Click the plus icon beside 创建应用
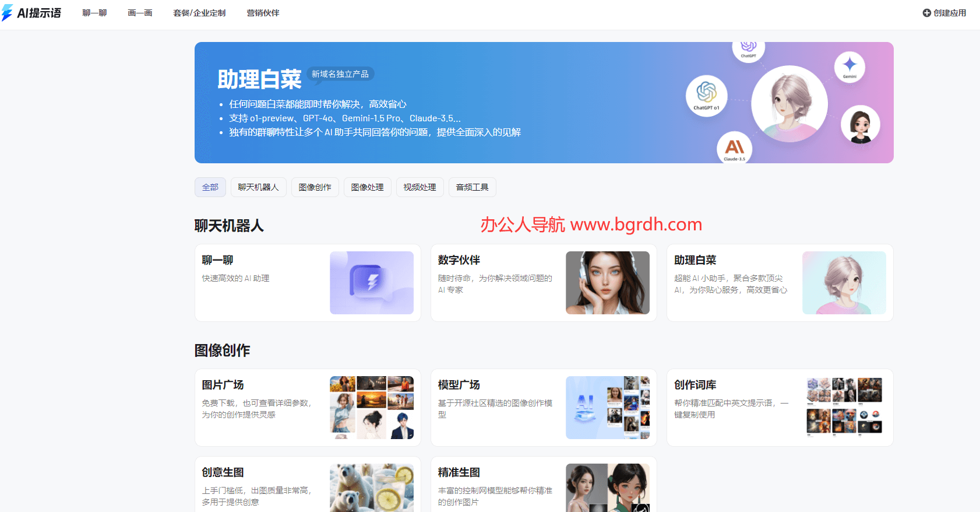The height and width of the screenshot is (512, 980). point(926,13)
